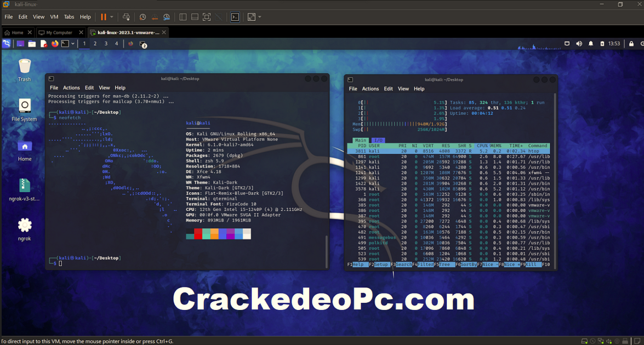Viewport: 644px width, 345px height.
Task: Open the VMware File menu
Action: tap(9, 17)
